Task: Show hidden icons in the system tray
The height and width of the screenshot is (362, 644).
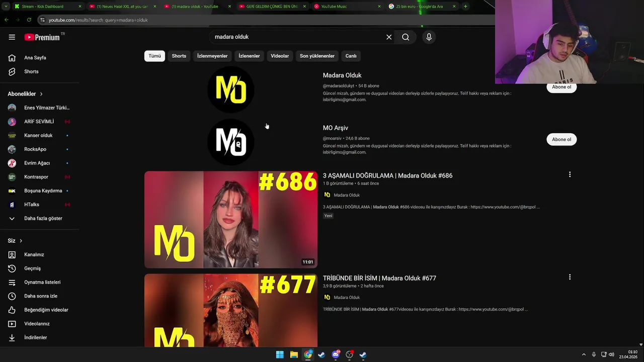Action: [584, 354]
